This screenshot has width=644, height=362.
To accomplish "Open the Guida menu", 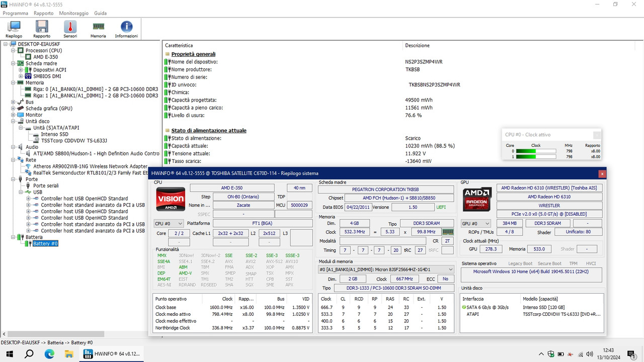I will point(100,13).
